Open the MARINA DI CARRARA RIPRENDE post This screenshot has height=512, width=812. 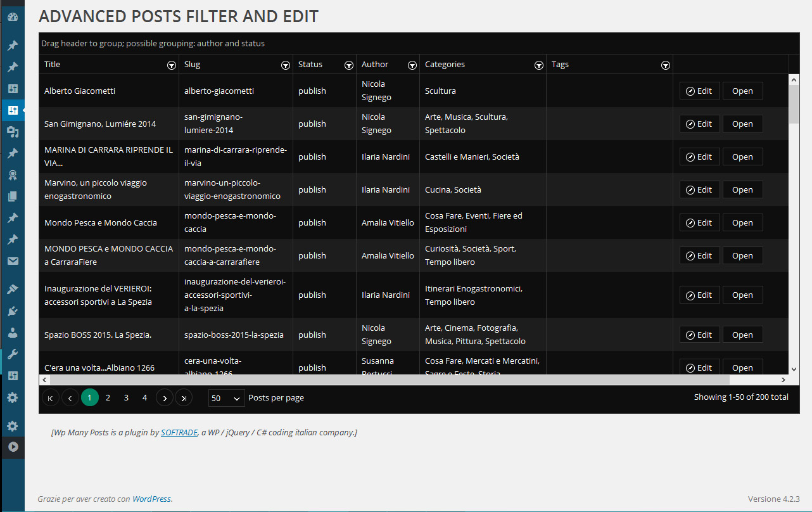click(742, 157)
